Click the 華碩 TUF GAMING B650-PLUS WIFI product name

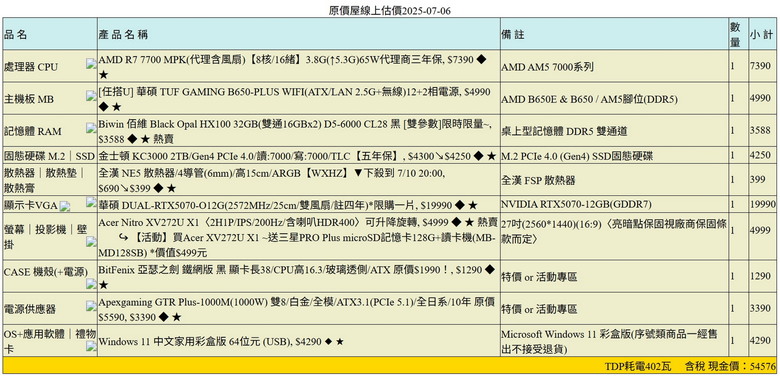click(295, 99)
